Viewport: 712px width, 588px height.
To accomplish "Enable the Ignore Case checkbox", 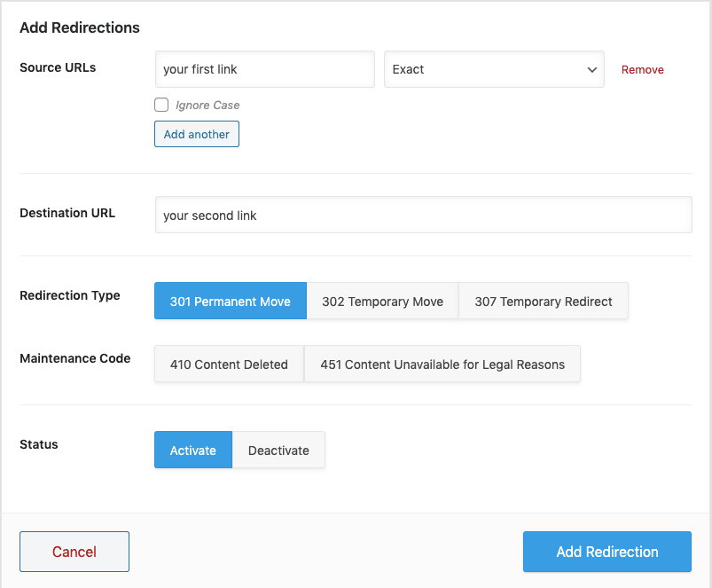I will 161,105.
